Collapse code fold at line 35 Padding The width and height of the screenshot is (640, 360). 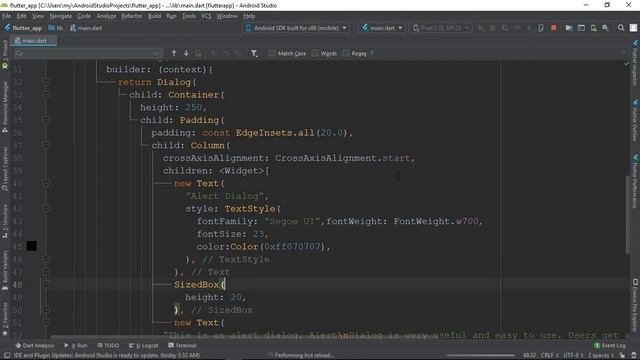tap(46, 120)
